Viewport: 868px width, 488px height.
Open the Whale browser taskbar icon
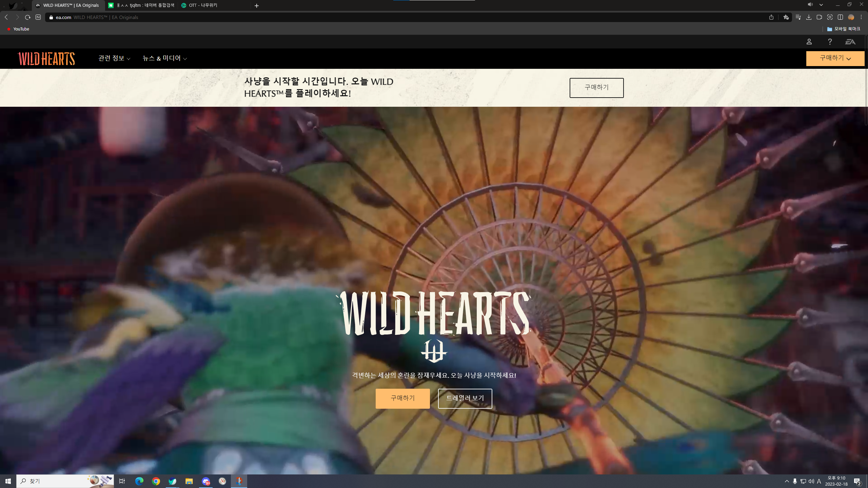point(172,481)
